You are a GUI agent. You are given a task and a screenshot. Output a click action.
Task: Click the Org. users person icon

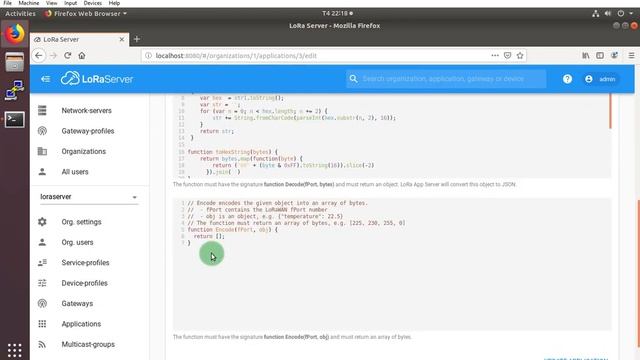(42, 242)
